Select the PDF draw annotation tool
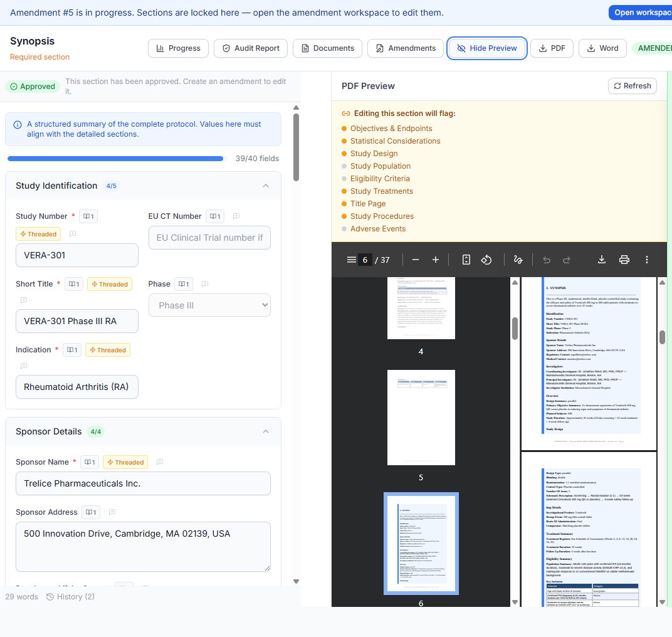672x637 pixels. [x=518, y=260]
